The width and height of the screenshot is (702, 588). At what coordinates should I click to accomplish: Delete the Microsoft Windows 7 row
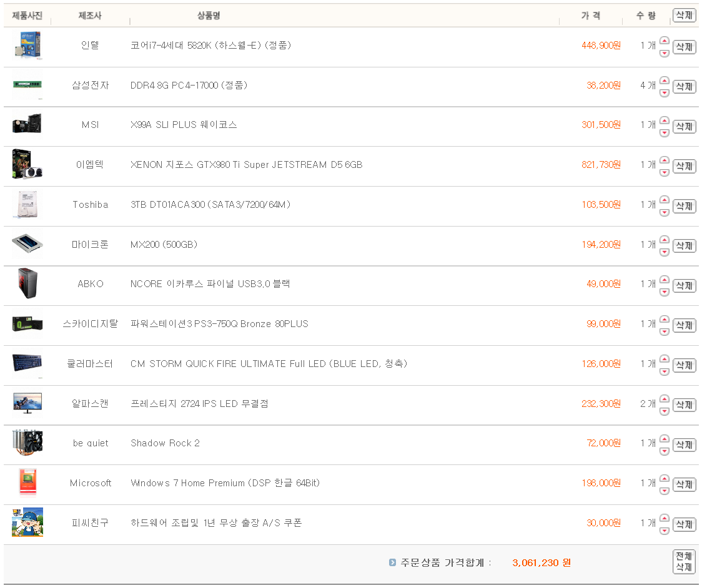tap(684, 484)
